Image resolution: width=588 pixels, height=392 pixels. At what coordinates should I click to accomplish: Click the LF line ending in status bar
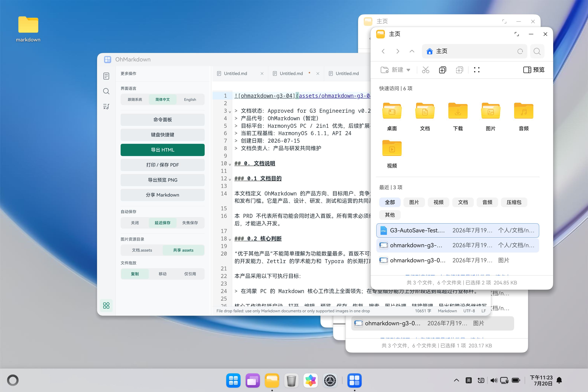coord(484,311)
